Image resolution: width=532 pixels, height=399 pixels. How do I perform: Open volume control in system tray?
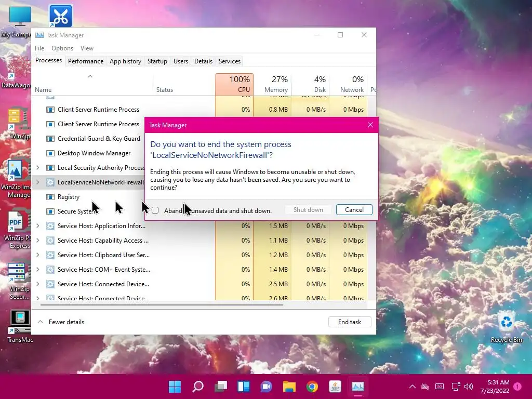click(469, 387)
